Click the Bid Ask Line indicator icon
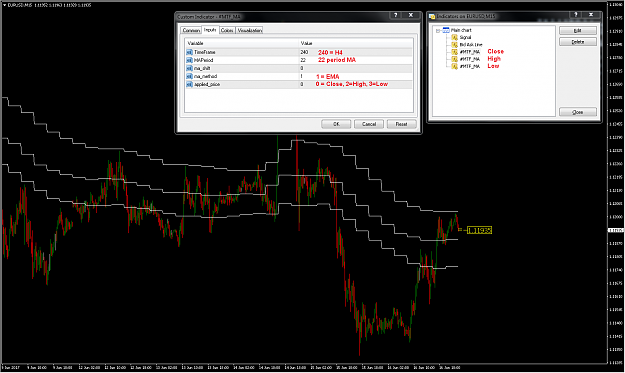Screen dimensions: 625x373 tap(454, 45)
